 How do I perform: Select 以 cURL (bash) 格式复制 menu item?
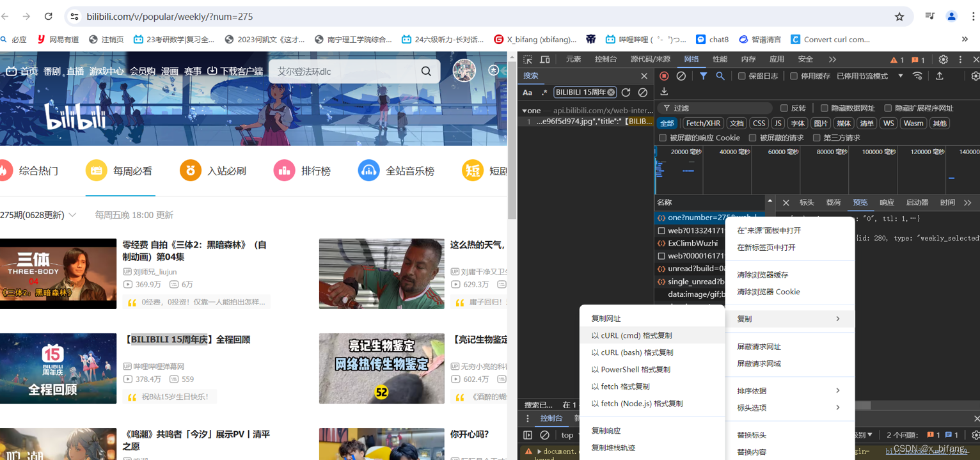tap(652, 353)
